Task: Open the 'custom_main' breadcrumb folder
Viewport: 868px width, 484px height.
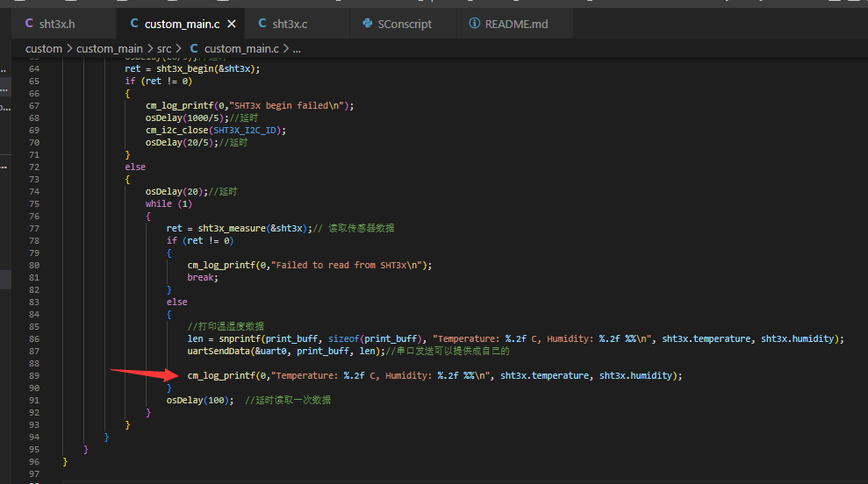Action: (x=110, y=49)
